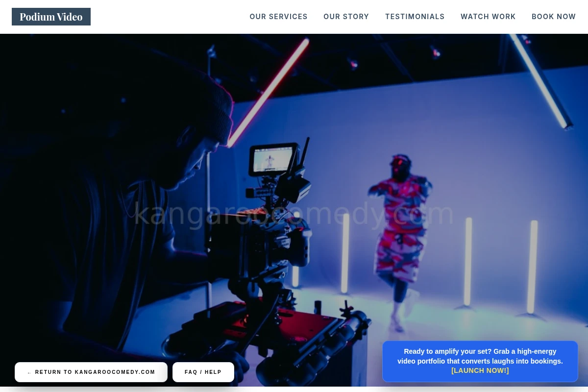The height and width of the screenshot is (392, 588).
Task: Open the FAQ / Help button
Action: 203,372
